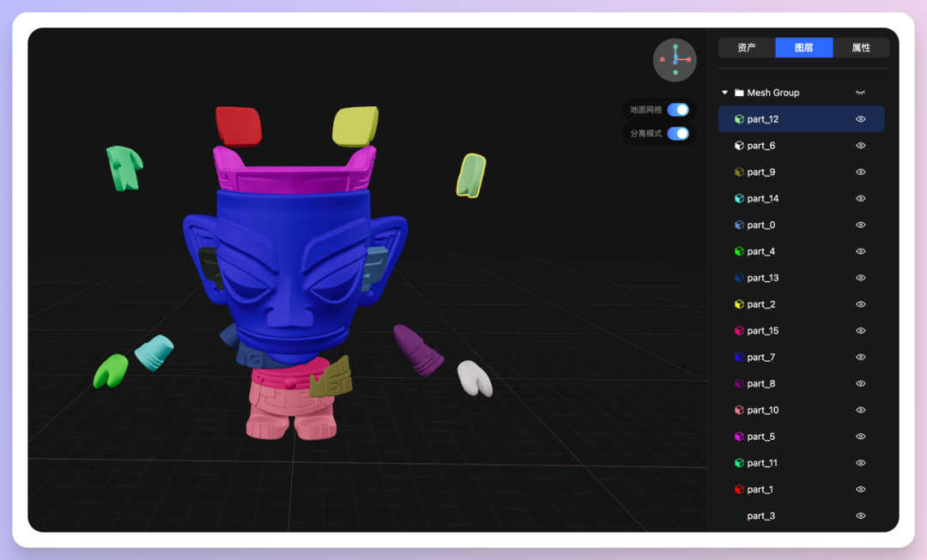
Task: Disable the 分离模式 separation mode switch
Action: click(x=678, y=134)
